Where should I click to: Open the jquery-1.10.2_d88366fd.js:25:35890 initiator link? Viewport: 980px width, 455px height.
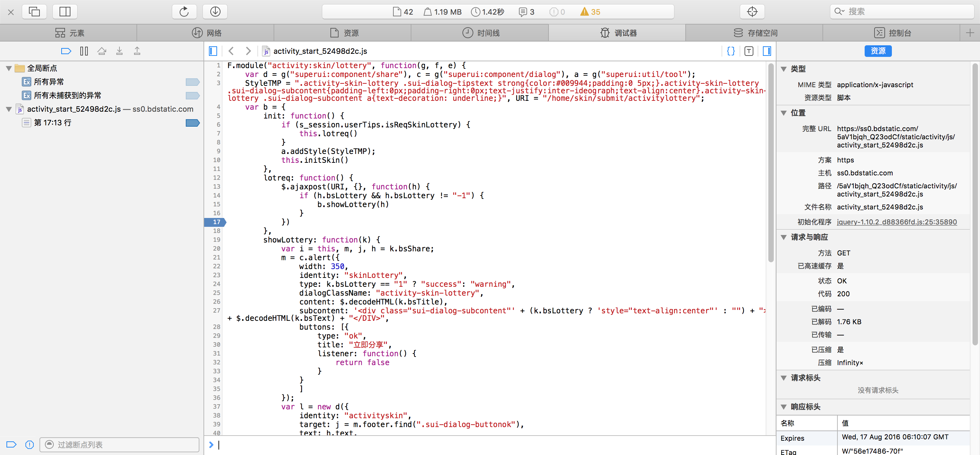coord(896,222)
